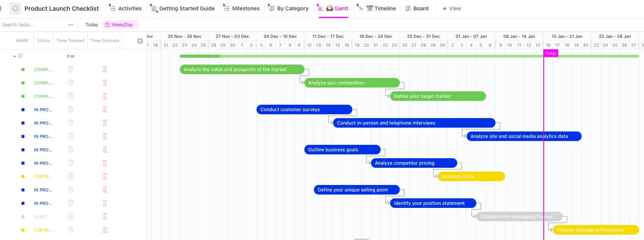Collapse the task list with the caret arrow
Screen dimensions: 644x240
(15, 56)
